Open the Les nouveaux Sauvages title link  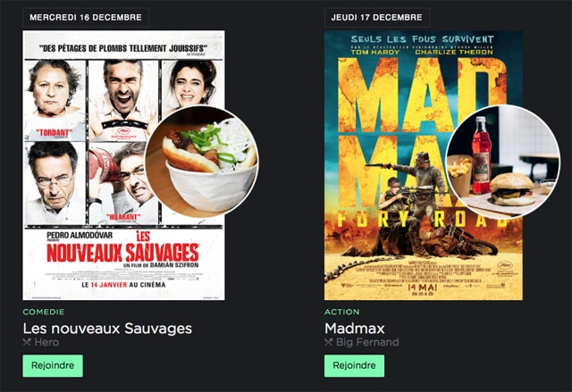click(x=107, y=329)
